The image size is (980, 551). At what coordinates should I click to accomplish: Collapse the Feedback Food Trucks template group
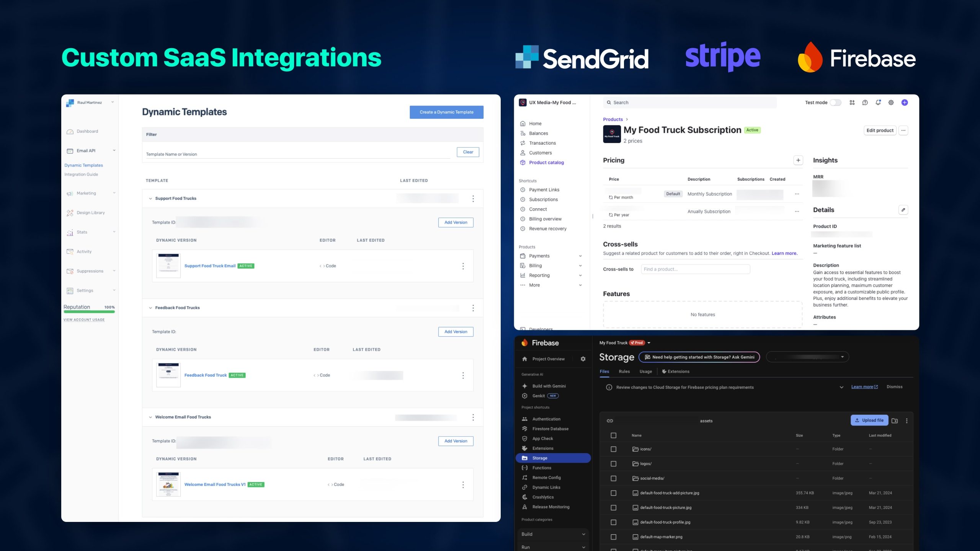[x=150, y=308]
